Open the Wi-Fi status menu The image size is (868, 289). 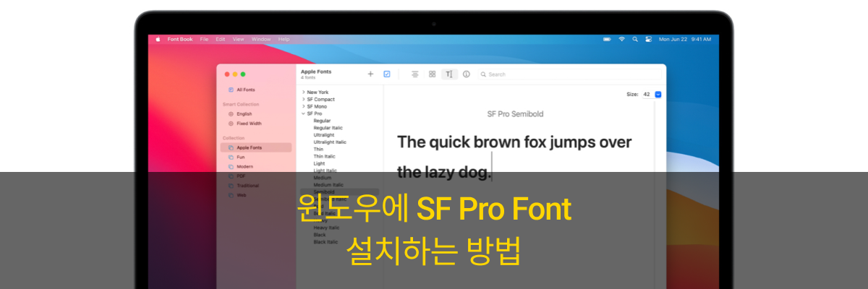(x=621, y=39)
